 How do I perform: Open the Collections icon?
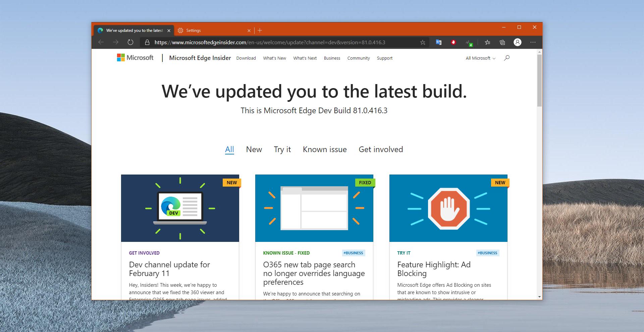(x=502, y=42)
